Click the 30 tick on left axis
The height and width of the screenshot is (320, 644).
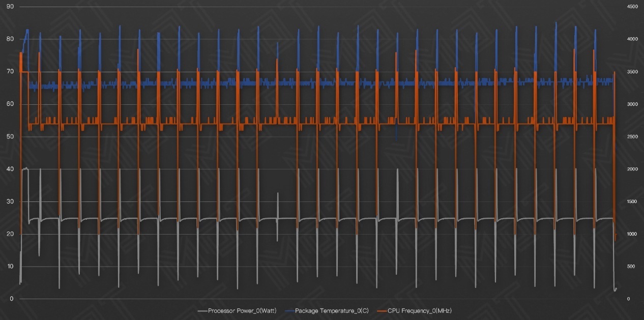coord(10,201)
